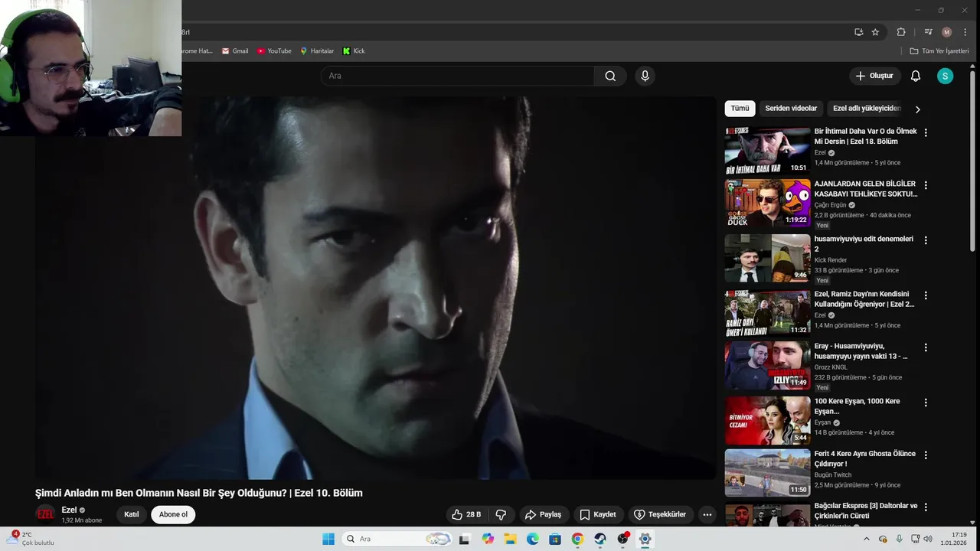The height and width of the screenshot is (551, 980).
Task: Save video with the Kaydet button
Action: [598, 514]
